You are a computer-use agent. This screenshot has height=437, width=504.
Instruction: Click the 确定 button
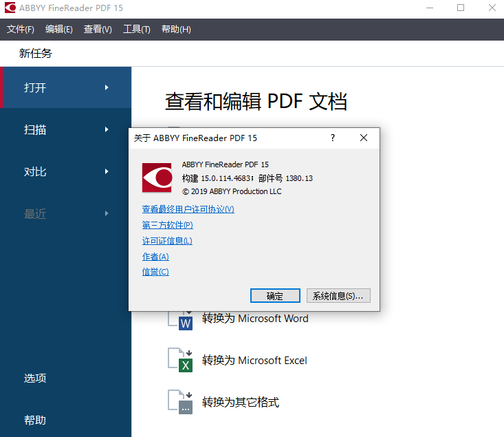pyautogui.click(x=275, y=296)
